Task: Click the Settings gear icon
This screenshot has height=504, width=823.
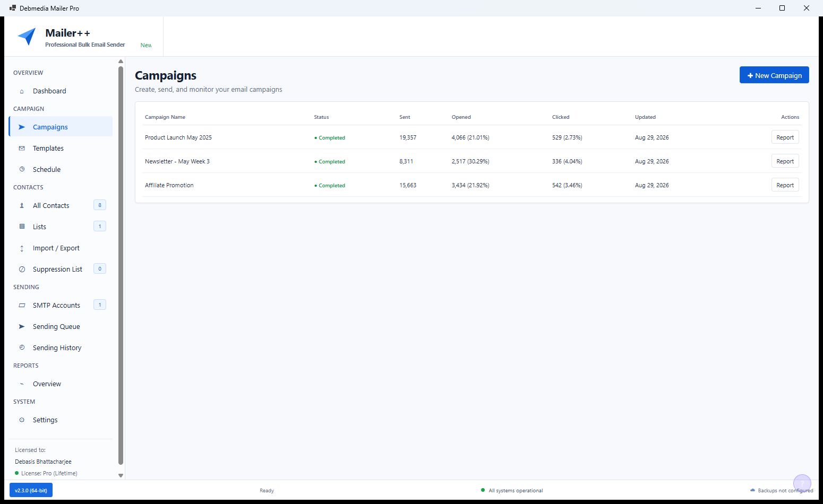Action: [22, 420]
